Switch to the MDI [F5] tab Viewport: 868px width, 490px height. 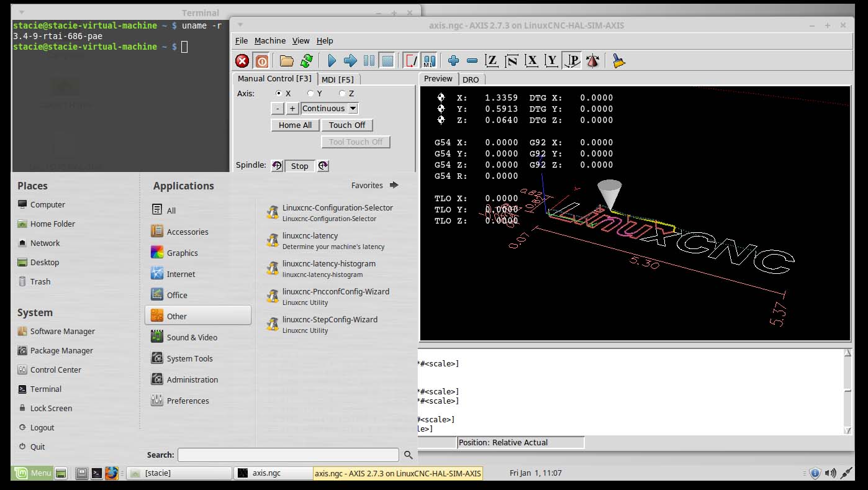(x=338, y=79)
